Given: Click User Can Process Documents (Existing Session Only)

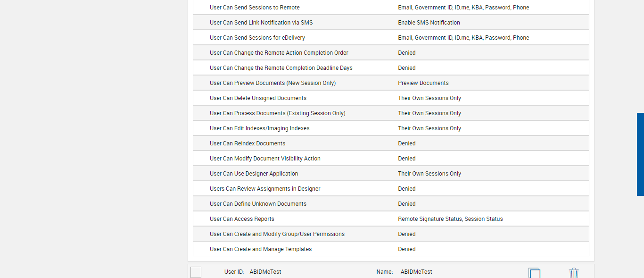Looking at the screenshot, I should point(277,113).
